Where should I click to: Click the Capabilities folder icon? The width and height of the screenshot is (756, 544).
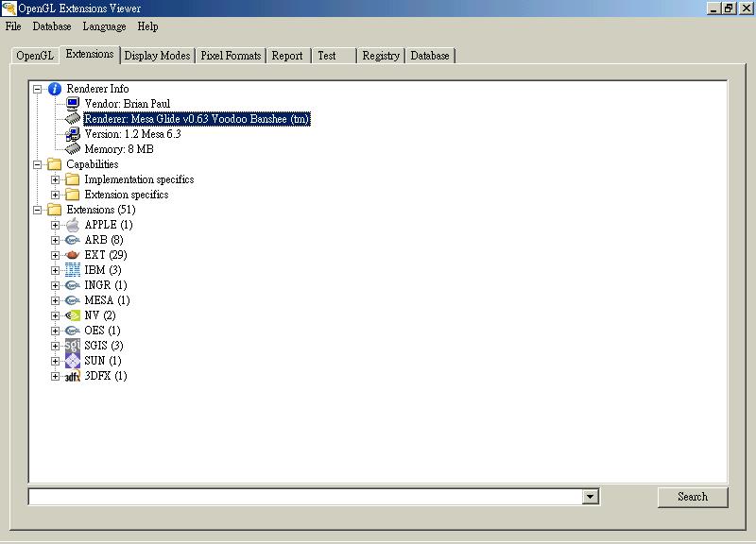(55, 164)
